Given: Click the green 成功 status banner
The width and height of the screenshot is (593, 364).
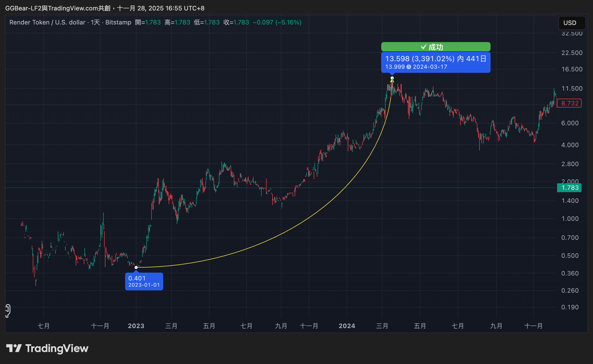Looking at the screenshot, I should (x=436, y=47).
